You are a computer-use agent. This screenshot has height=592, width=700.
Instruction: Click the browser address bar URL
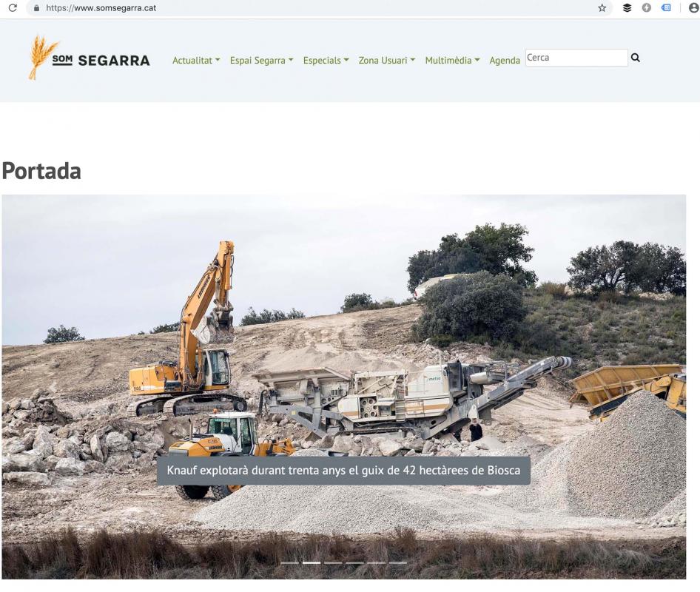point(101,8)
